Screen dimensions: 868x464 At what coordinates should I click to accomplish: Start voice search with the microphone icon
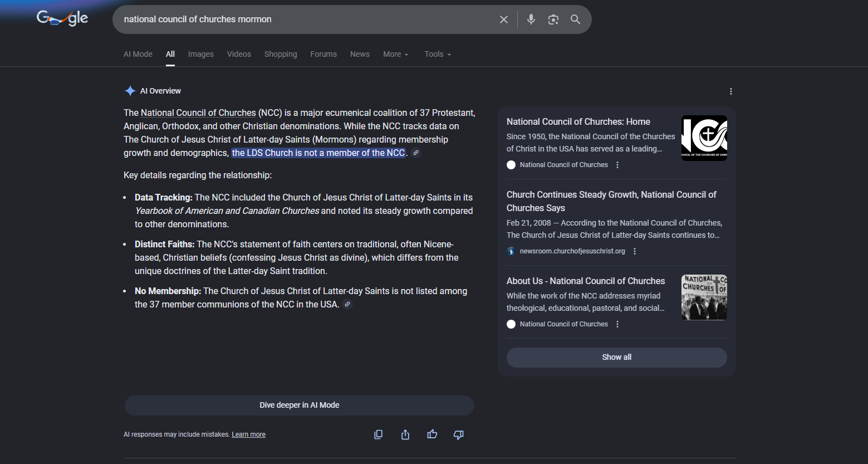[x=531, y=19]
